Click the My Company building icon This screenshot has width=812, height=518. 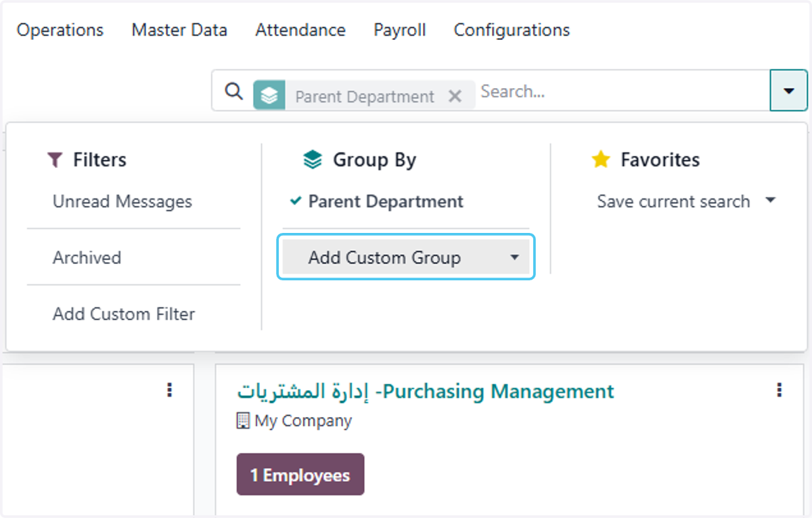[x=243, y=421]
